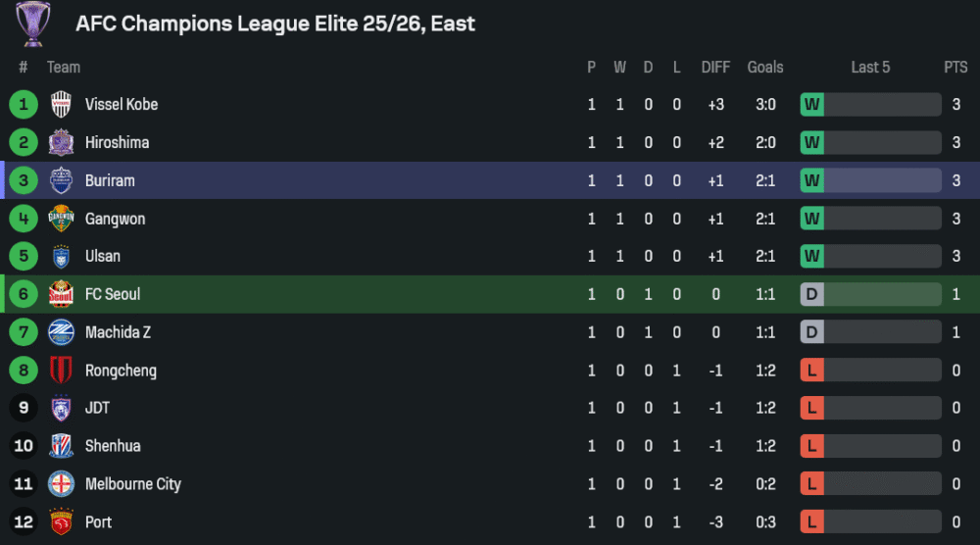Click Port's red L result badge

tap(811, 522)
